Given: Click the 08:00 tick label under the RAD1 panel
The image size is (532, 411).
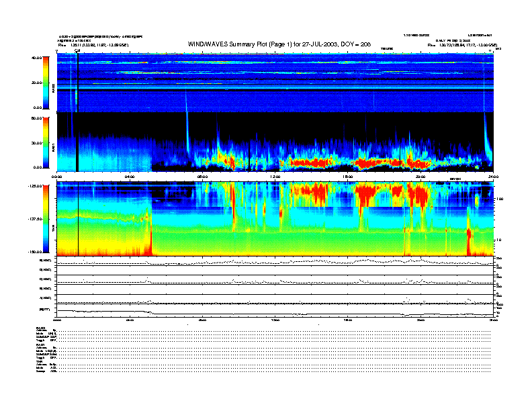Looking at the screenshot, I should coord(202,177).
